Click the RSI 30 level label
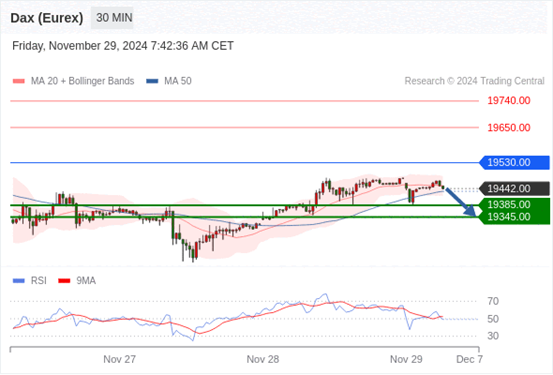 pyautogui.click(x=493, y=336)
